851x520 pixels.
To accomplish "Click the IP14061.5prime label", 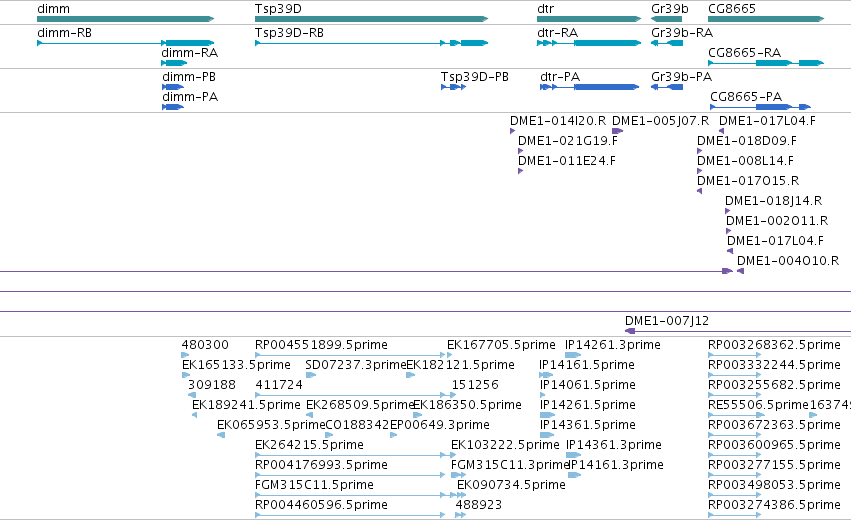I will (587, 385).
